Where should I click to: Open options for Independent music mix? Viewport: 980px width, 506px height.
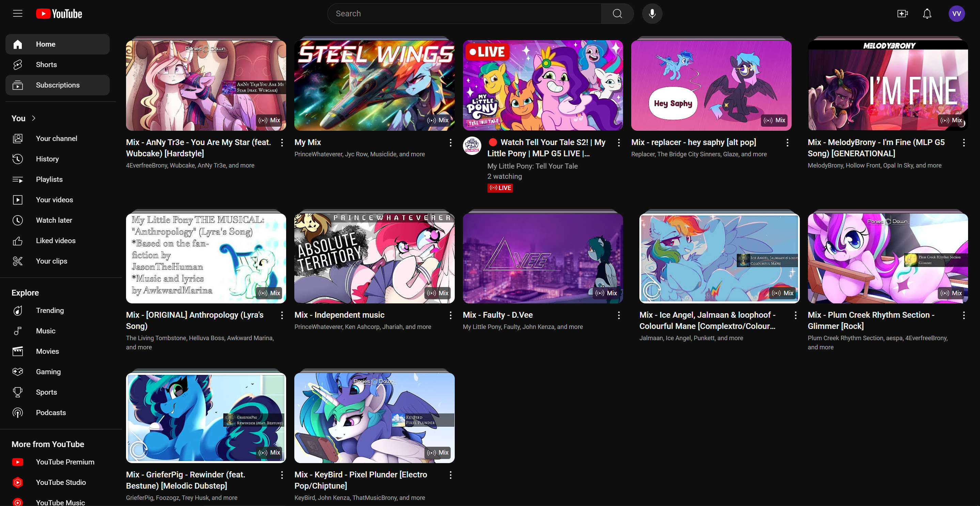450,315
